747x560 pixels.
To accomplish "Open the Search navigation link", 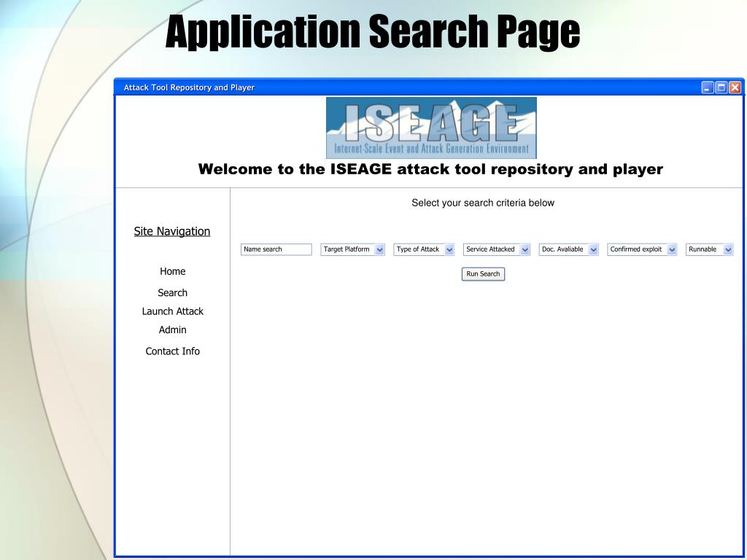I will point(172,293).
